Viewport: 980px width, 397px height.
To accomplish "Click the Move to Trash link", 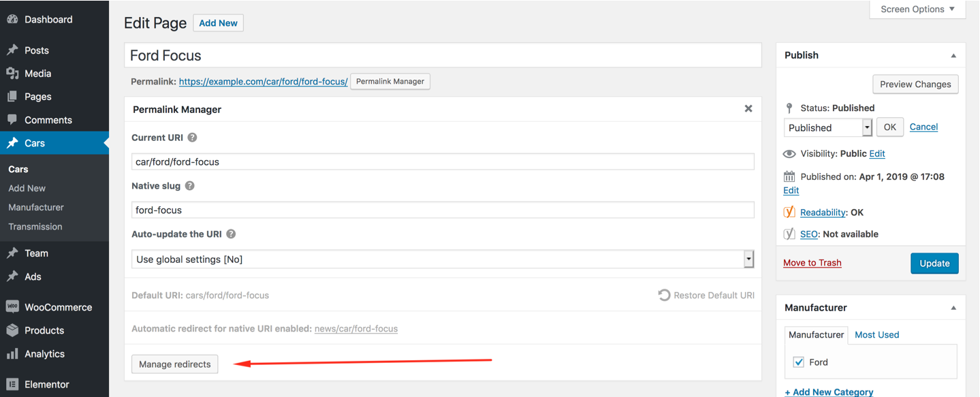I will coord(812,263).
